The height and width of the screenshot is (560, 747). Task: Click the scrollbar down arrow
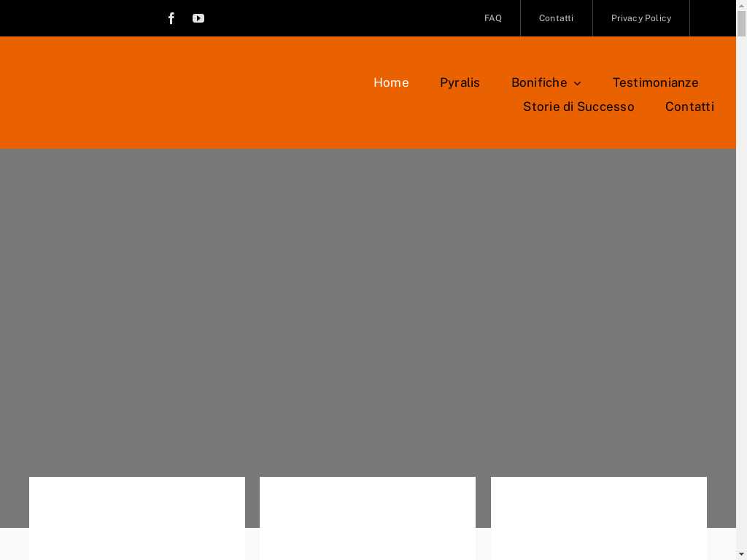[741, 554]
